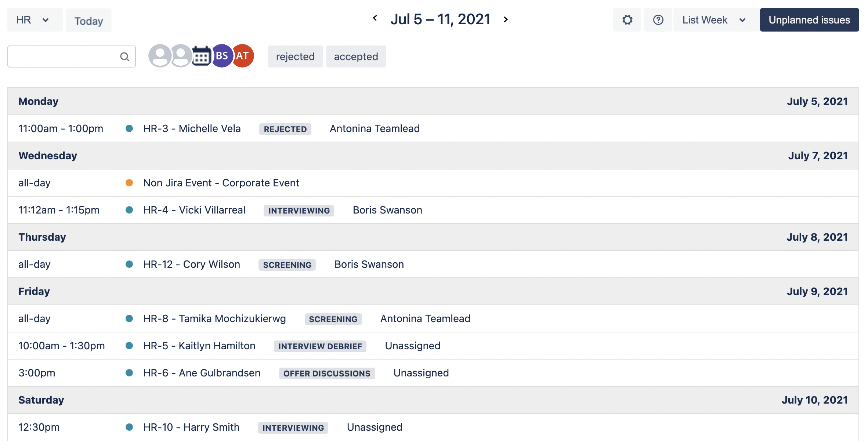The image size is (868, 441).
Task: Toggle the rejected quick filter
Action: 295,57
